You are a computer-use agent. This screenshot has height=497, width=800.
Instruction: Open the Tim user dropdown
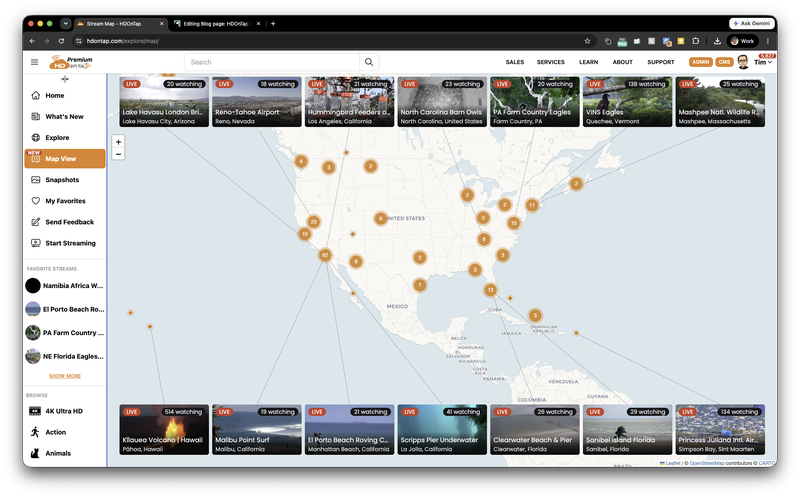763,62
